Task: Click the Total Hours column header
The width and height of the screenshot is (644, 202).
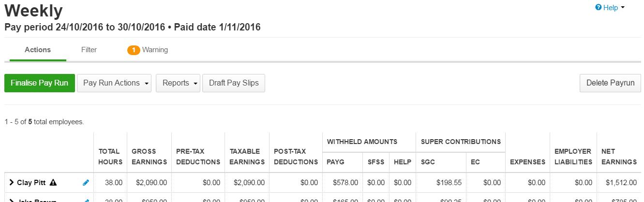Action: click(110, 157)
